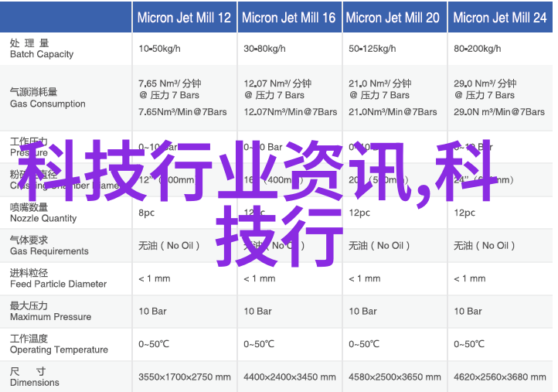The image size is (558, 392).
Task: Click the 4400x2400x3450 mm dimensions cell
Action: tap(290, 377)
